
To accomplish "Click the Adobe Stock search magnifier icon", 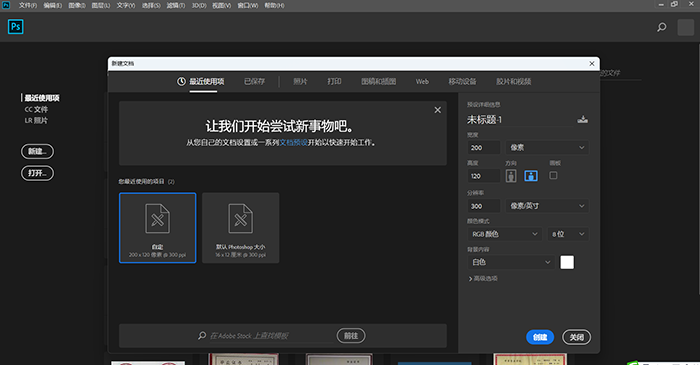I will pyautogui.click(x=202, y=336).
